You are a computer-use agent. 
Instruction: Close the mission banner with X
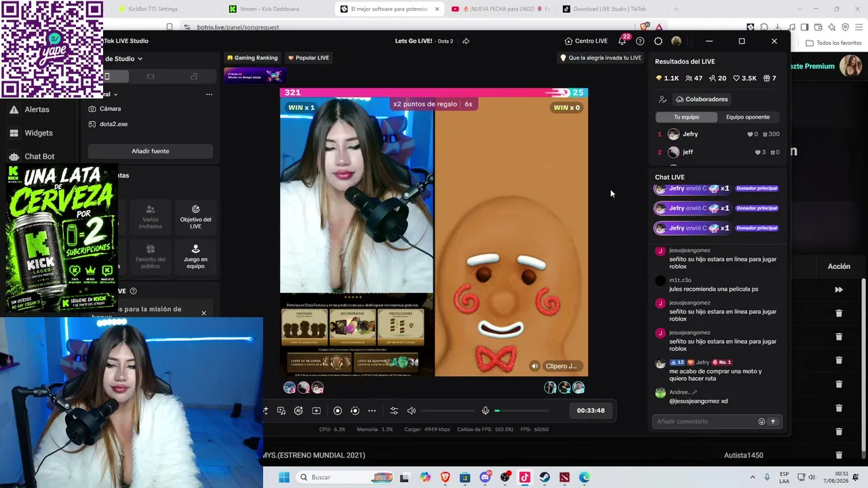(203, 313)
